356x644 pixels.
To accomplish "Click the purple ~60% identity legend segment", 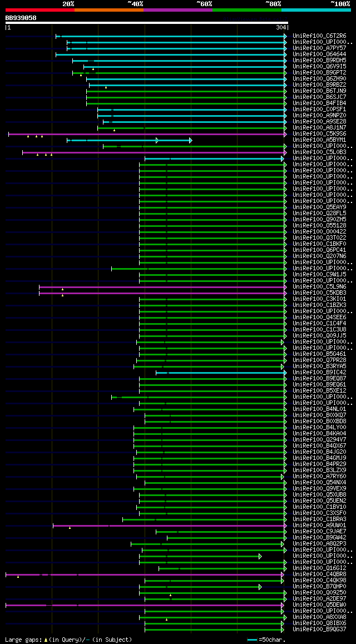I will click(x=178, y=9).
